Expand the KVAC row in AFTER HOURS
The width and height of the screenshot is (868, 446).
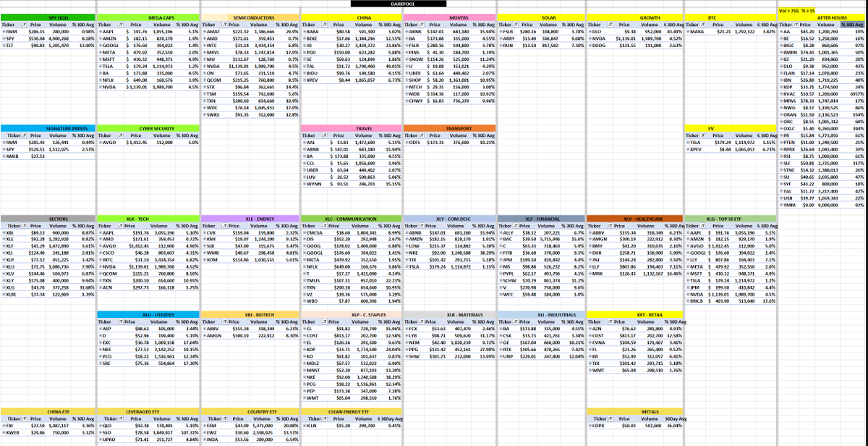pyautogui.click(x=780, y=94)
